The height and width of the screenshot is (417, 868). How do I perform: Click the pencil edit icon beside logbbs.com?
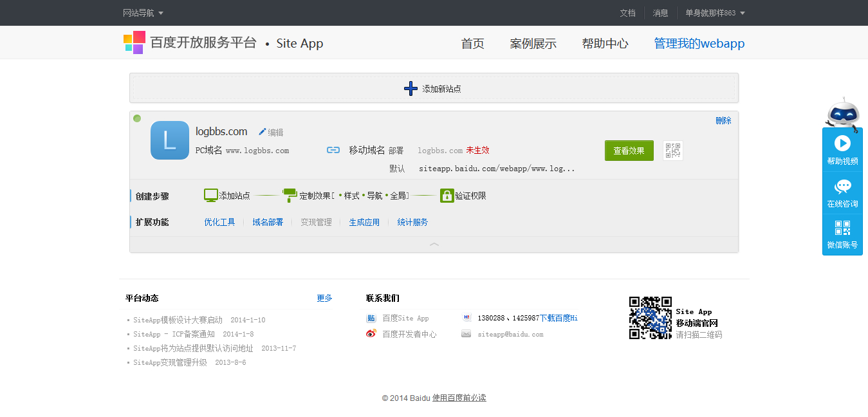[x=262, y=132]
